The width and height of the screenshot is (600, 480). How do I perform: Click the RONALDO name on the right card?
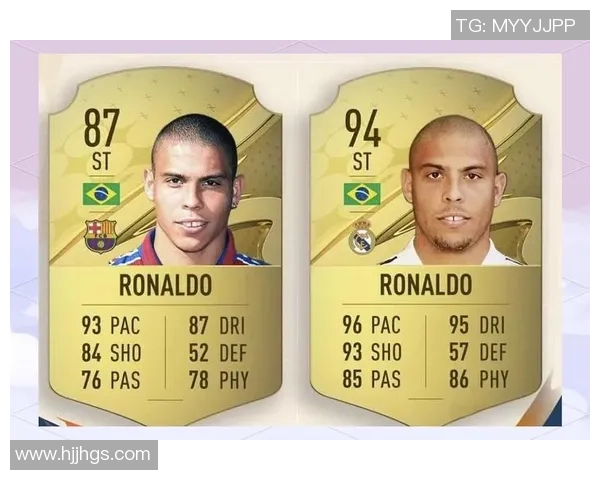pos(426,284)
